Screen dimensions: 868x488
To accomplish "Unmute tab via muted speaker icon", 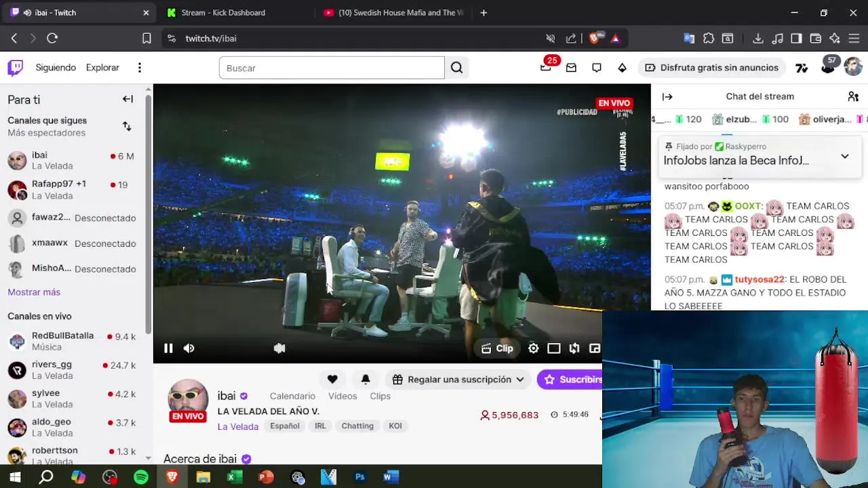I will pyautogui.click(x=551, y=39).
